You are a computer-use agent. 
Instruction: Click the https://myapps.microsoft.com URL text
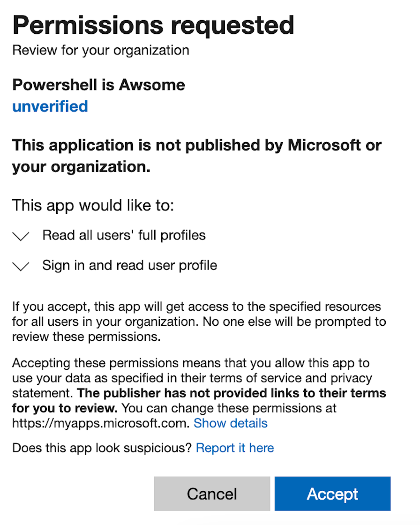tap(101, 423)
